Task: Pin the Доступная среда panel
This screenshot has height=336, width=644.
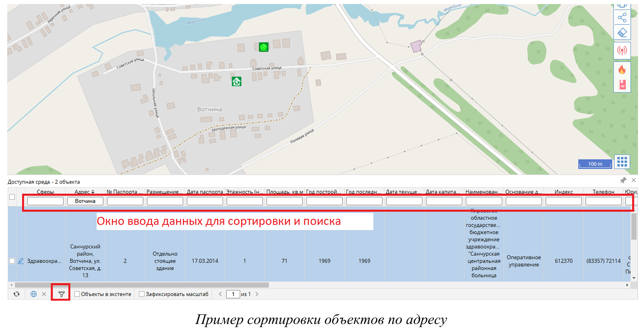Action: 623,180
